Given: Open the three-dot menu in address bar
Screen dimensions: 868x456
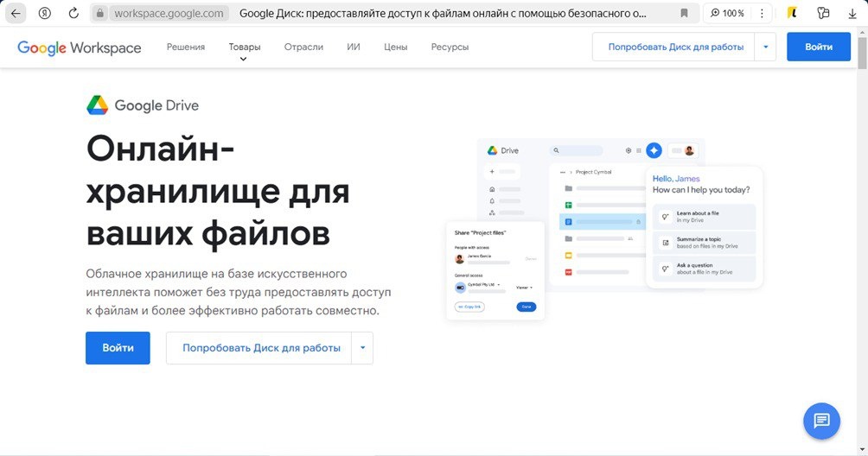Looking at the screenshot, I should 762,13.
